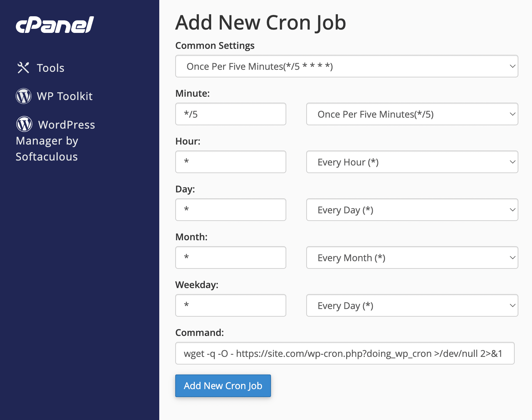Viewport: 532px width, 420px height.
Task: Open the Every Day dropdown for Day
Action: tap(412, 210)
